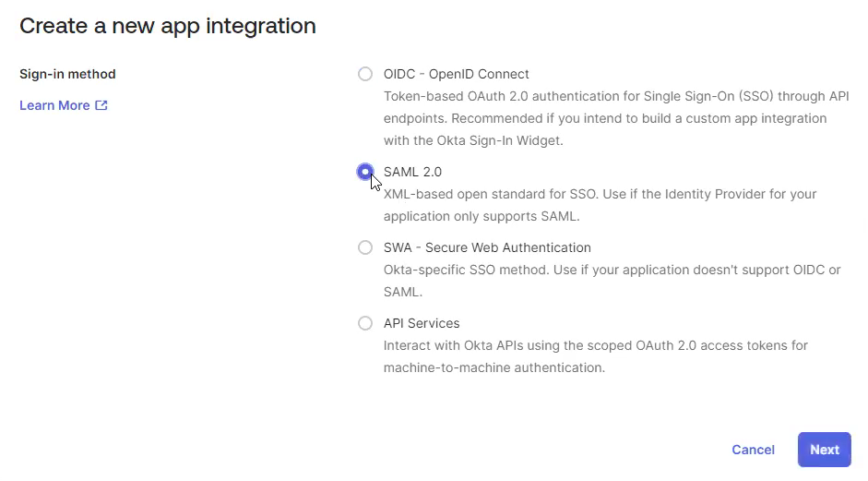
Task: Click the XML-based open standard description
Action: coord(600,194)
